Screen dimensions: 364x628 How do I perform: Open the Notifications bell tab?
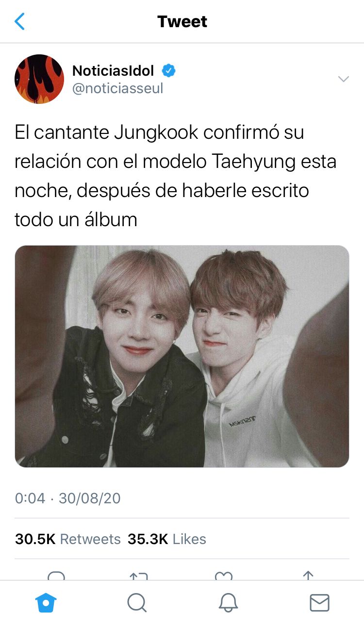pyautogui.click(x=228, y=603)
